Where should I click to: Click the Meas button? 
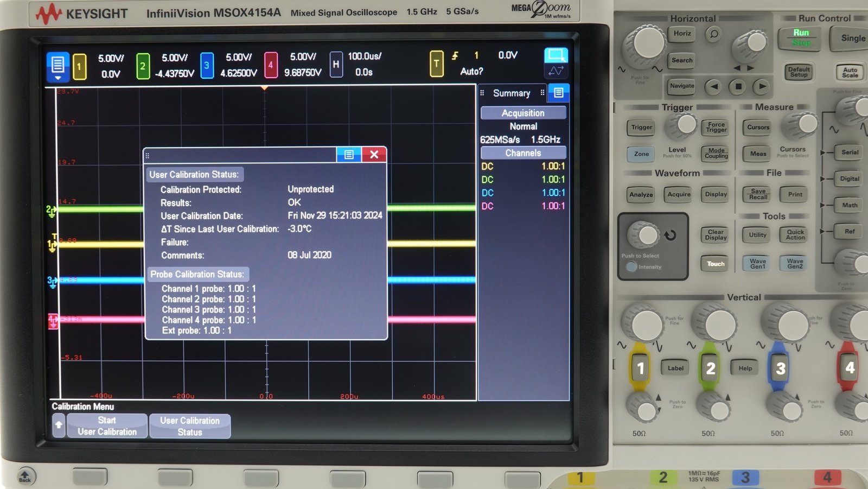[x=758, y=154]
